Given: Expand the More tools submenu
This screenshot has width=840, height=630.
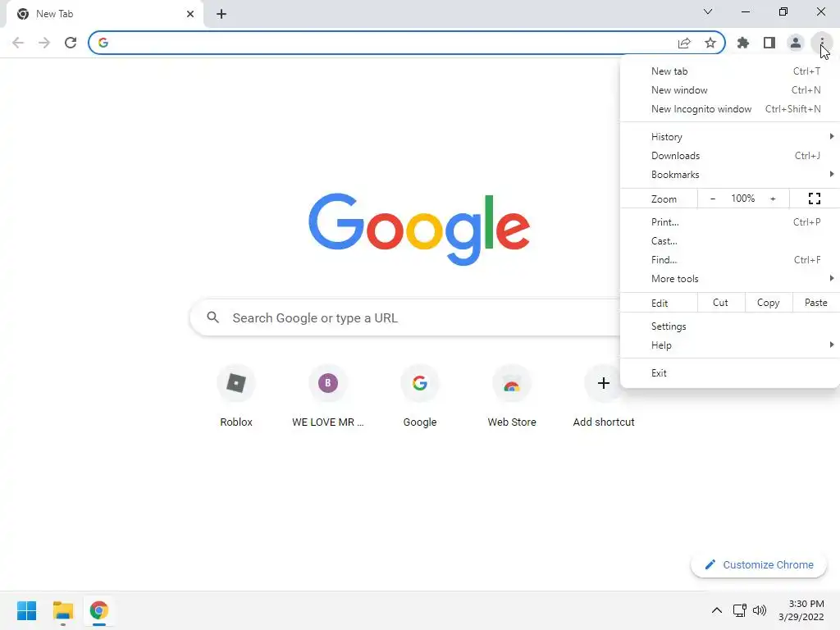Looking at the screenshot, I should (729, 279).
